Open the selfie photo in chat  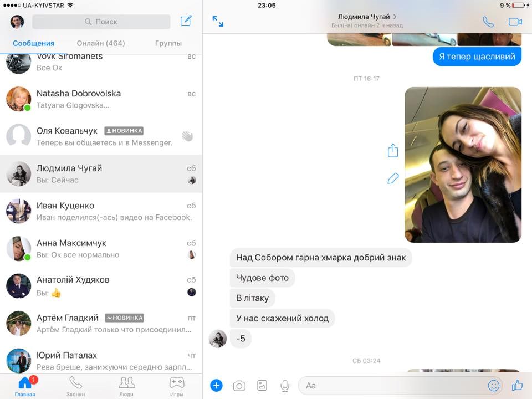(463, 165)
